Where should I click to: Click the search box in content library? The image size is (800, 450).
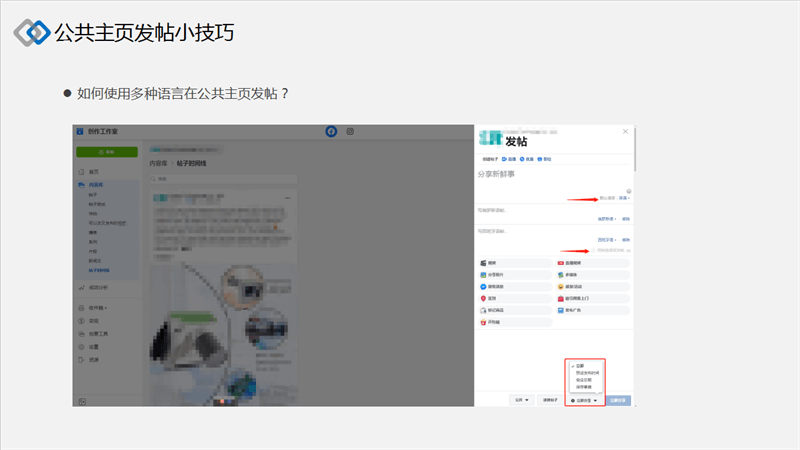click(223, 179)
